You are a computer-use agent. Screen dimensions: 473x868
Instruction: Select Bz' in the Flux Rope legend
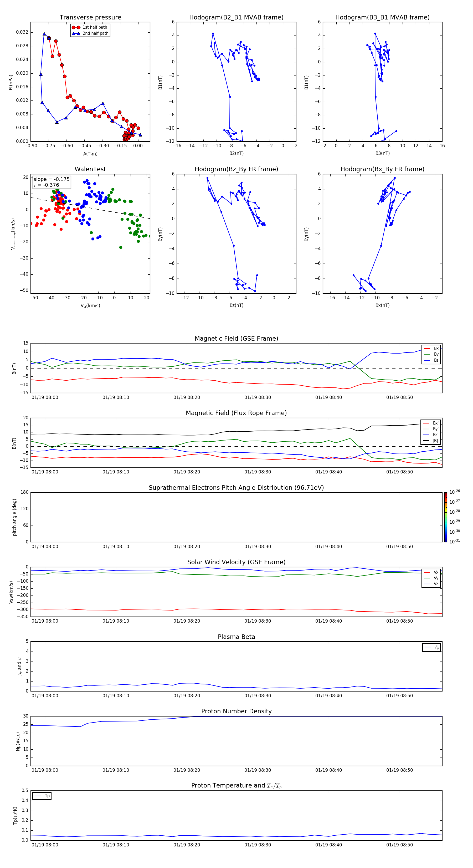click(x=431, y=435)
